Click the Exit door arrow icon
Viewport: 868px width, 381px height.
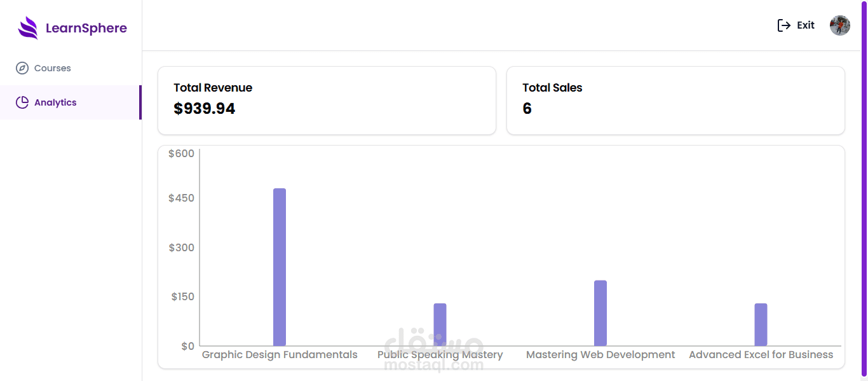[x=784, y=25]
